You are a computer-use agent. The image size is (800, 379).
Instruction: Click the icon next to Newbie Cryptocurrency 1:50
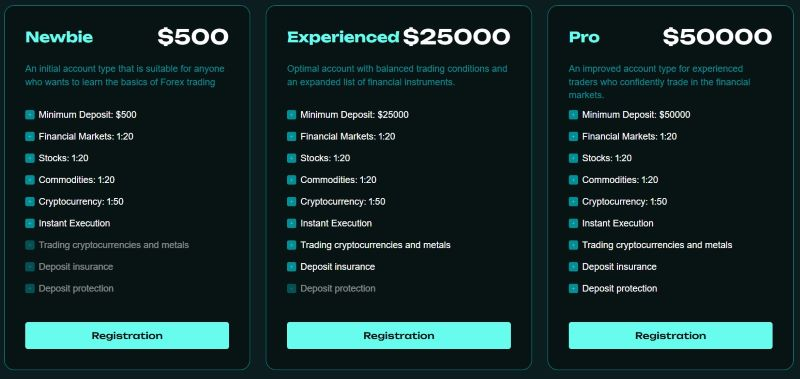click(x=30, y=201)
